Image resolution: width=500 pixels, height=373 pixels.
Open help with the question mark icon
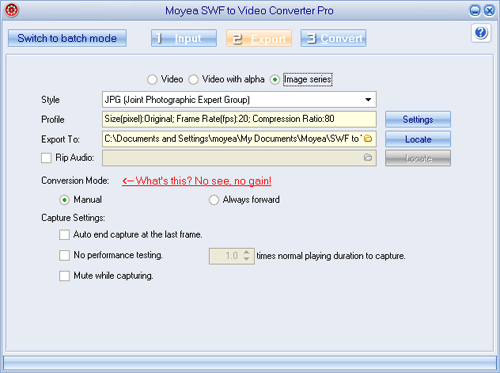(x=481, y=33)
